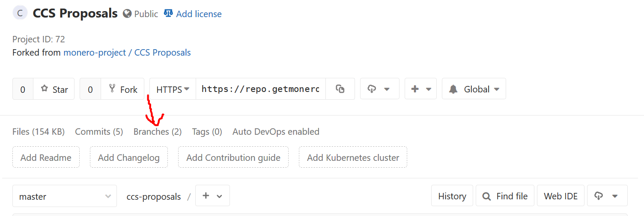Click the Add Readme button
Screen dimensions: 644x216
[x=46, y=157]
